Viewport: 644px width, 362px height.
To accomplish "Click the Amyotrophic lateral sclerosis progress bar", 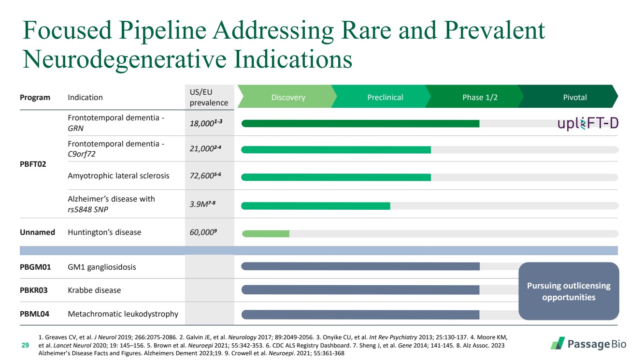I will [336, 177].
